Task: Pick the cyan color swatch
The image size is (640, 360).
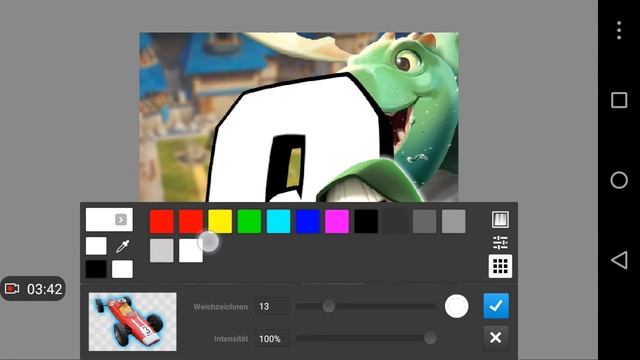Action: click(278, 222)
